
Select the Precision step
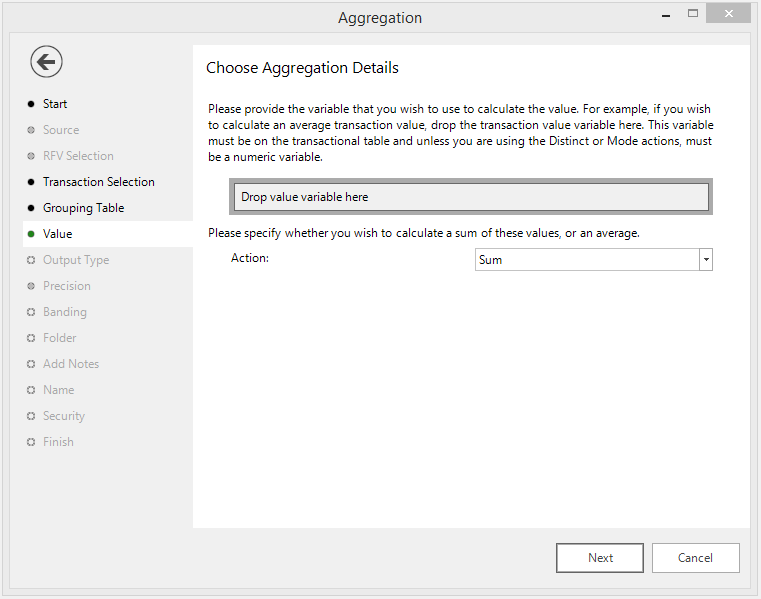pyautogui.click(x=66, y=286)
